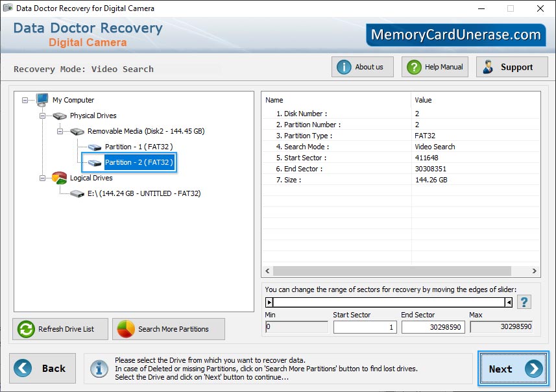Click the blue slider help question icon
This screenshot has width=556, height=392.
point(524,302)
